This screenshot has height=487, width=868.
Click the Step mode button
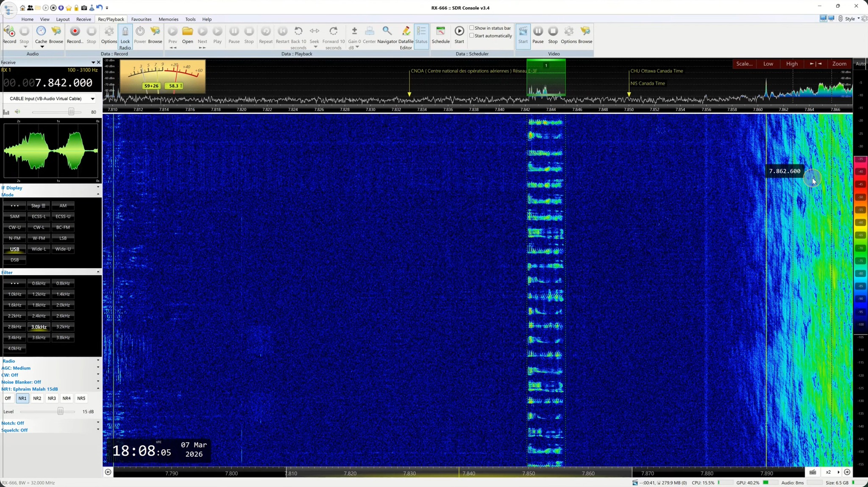[x=39, y=205]
